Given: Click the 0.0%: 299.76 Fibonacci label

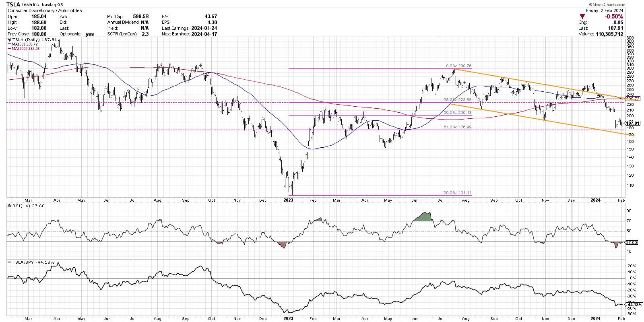Looking at the screenshot, I should click(x=458, y=66).
